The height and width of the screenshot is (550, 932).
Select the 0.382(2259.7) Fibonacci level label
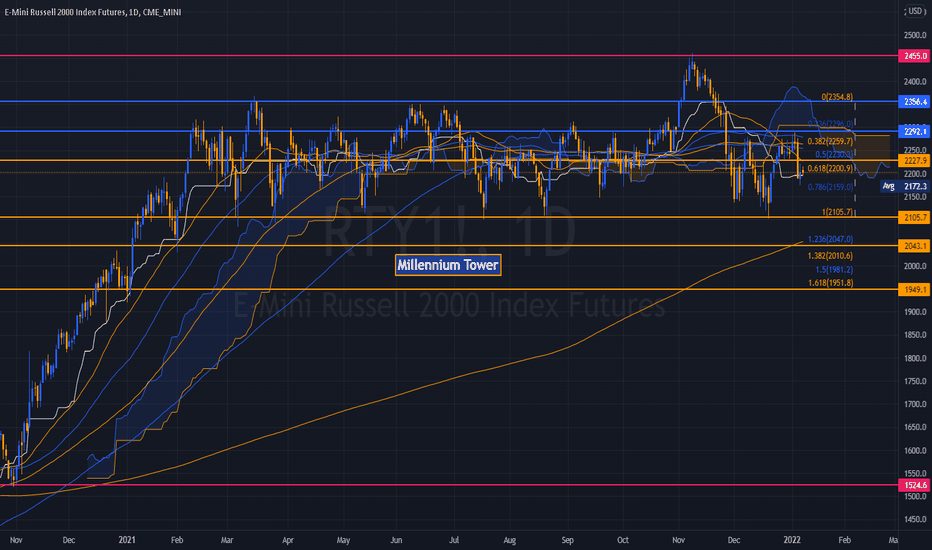[x=830, y=142]
